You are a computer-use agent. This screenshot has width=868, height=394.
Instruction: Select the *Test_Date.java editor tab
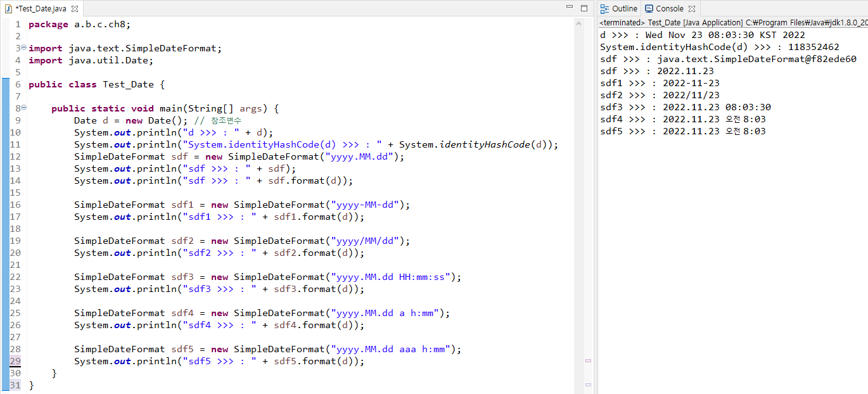click(x=42, y=9)
